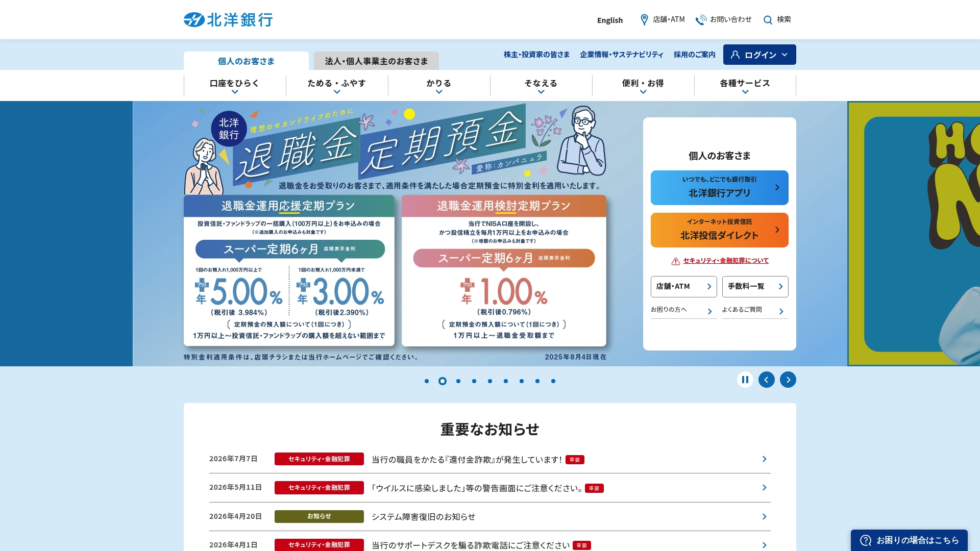Advance to next carousel slide

point(788,380)
